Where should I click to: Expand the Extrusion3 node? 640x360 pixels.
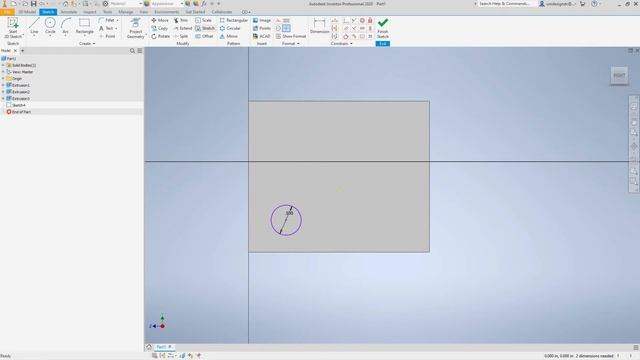click(x=3, y=98)
